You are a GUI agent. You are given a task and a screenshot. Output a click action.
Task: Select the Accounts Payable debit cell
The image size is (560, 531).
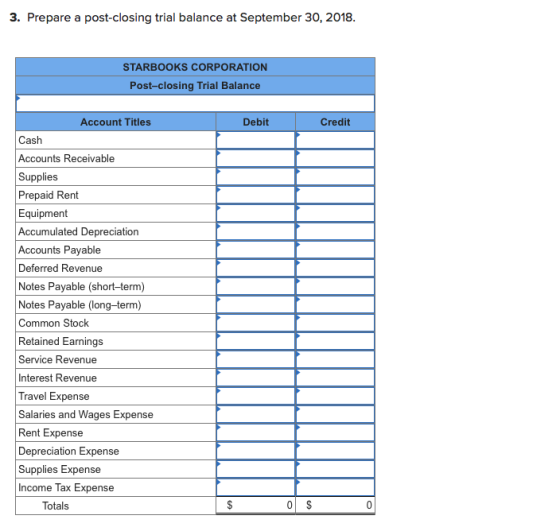[x=255, y=250]
